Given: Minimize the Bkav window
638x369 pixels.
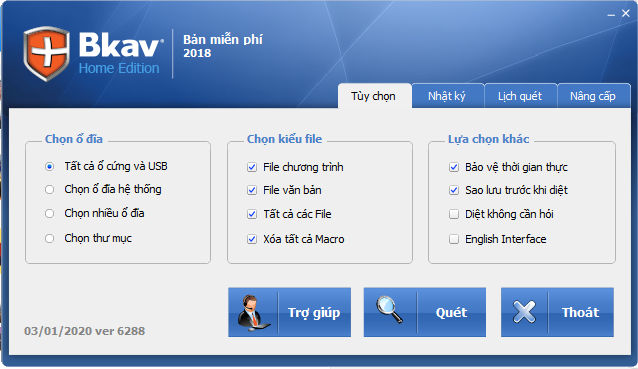Looking at the screenshot, I should click(611, 14).
